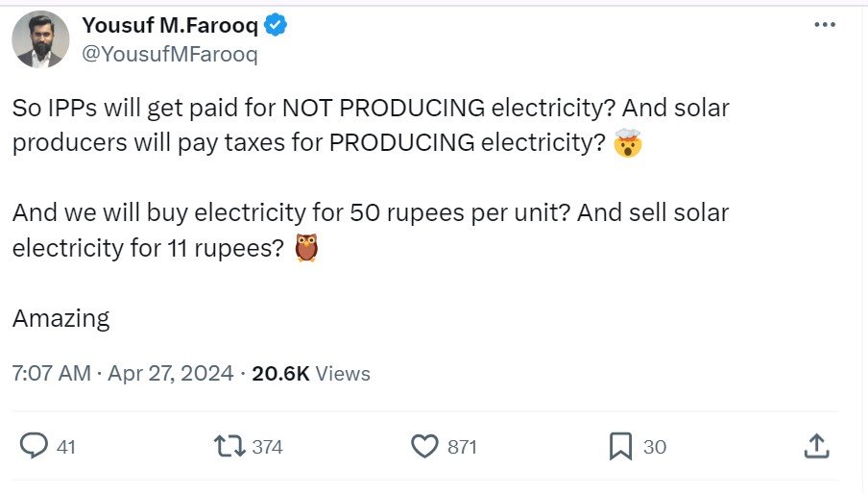Click the repost count 374
This screenshot has height=494, width=868.
tap(267, 447)
